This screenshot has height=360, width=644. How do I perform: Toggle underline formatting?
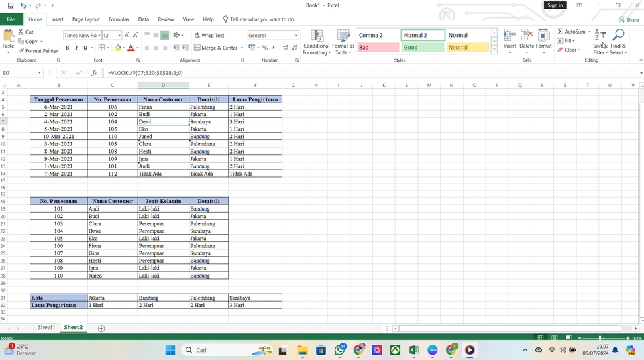[85, 48]
